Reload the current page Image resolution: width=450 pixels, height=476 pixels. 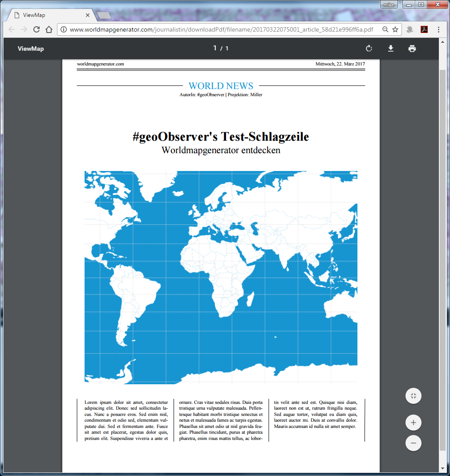pos(36,29)
